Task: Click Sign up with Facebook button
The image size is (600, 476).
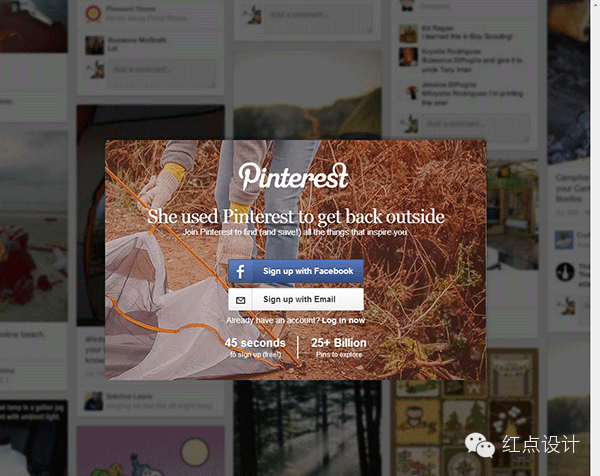Action: (x=296, y=271)
